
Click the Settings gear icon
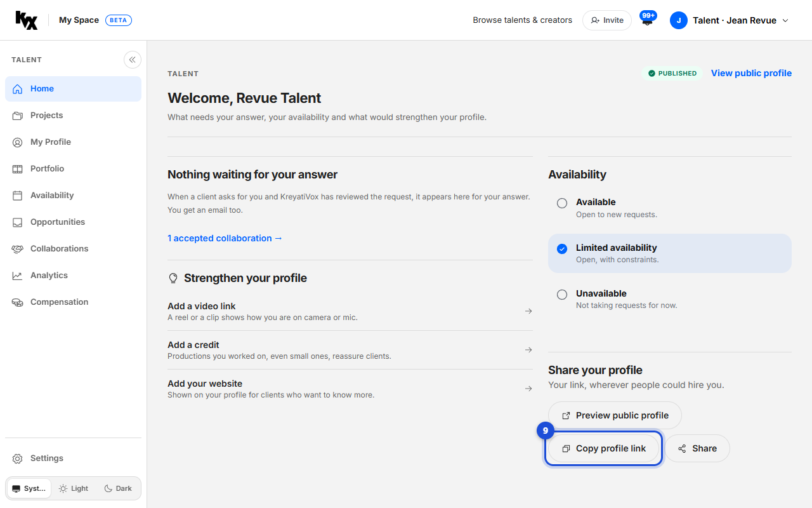click(x=18, y=458)
